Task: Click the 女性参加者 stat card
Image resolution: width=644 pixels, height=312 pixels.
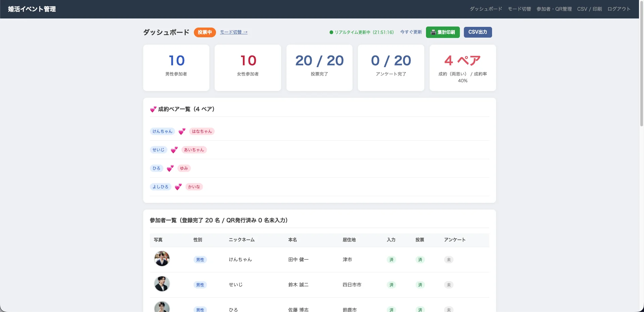Action: [x=248, y=68]
